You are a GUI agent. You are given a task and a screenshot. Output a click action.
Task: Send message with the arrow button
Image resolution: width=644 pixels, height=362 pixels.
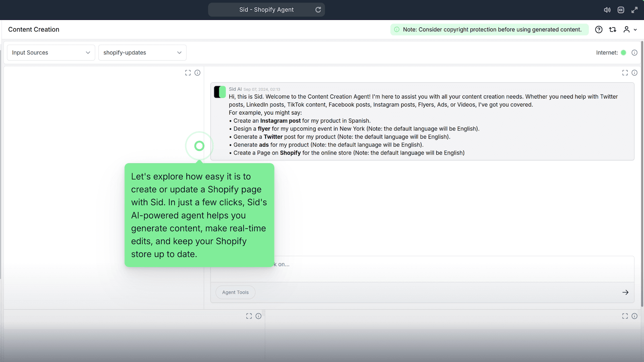pyautogui.click(x=625, y=292)
